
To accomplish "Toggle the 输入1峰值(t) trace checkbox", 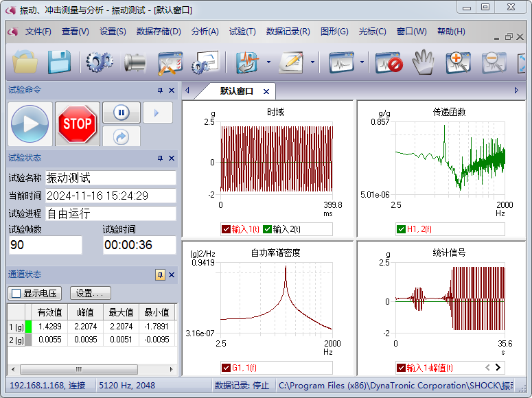I will (401, 368).
